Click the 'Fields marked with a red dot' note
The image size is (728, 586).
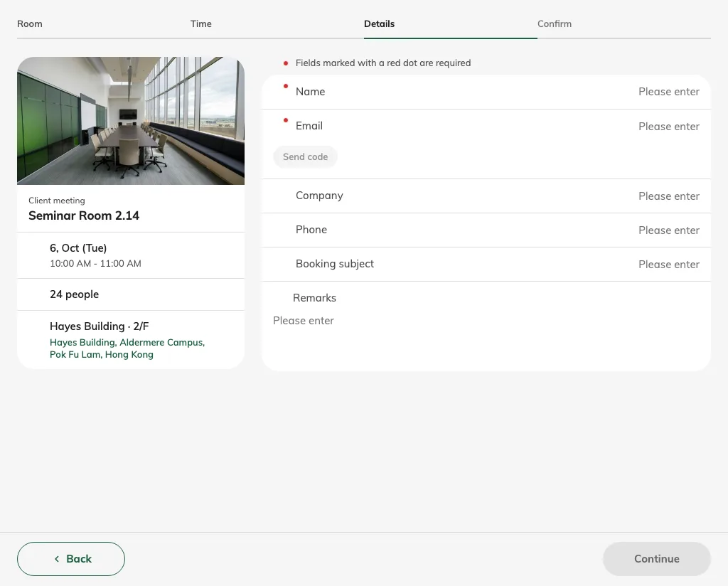[383, 63]
